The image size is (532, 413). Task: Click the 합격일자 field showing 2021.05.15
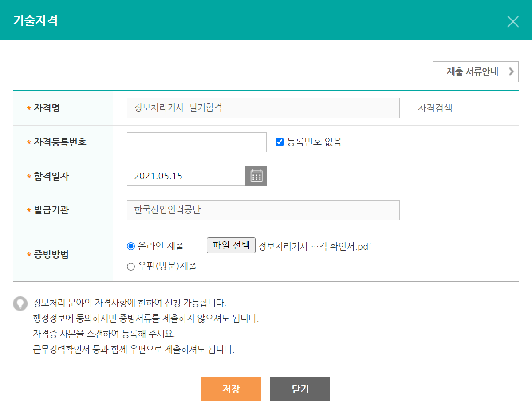pos(186,176)
